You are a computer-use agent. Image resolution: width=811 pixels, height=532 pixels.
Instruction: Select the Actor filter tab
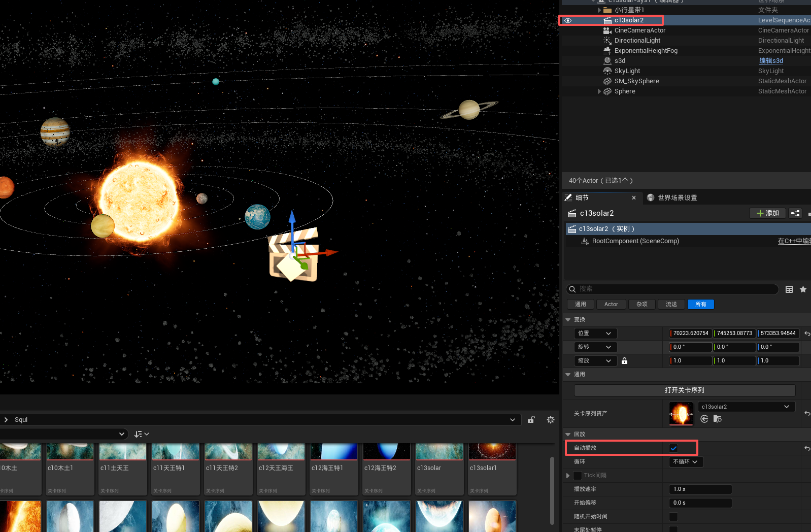pos(611,305)
